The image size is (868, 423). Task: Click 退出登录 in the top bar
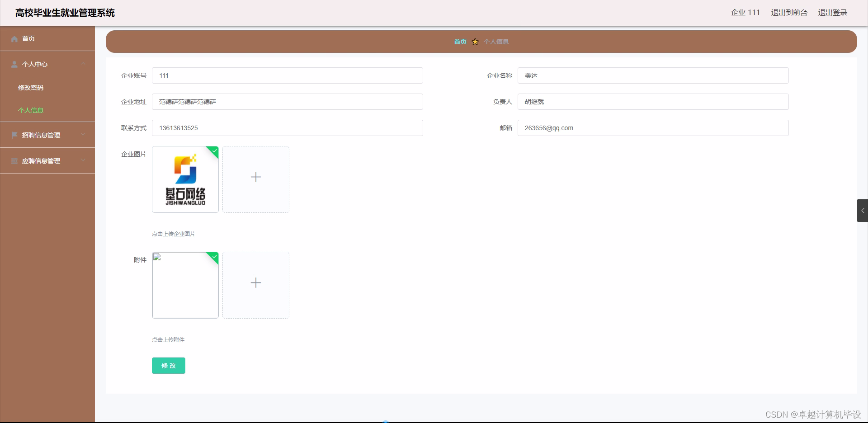click(833, 12)
